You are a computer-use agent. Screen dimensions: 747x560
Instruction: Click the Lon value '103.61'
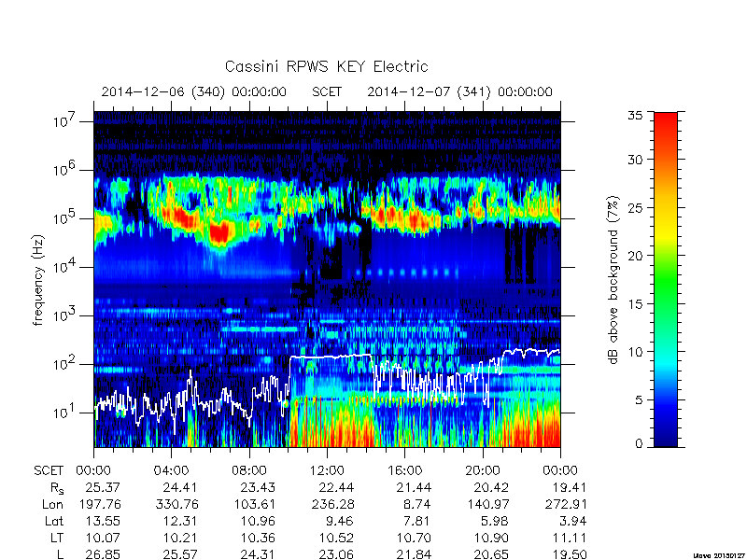(x=254, y=504)
